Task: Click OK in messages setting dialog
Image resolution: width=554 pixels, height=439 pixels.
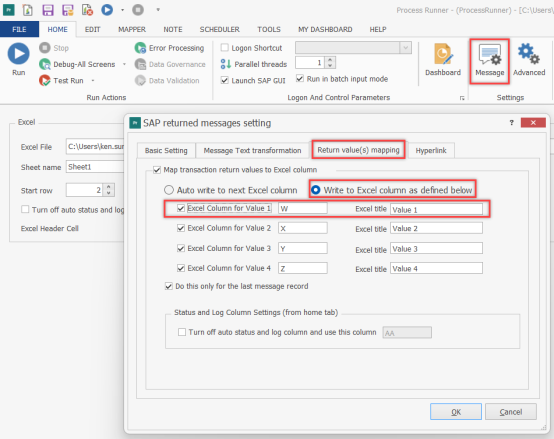Action: click(x=456, y=412)
